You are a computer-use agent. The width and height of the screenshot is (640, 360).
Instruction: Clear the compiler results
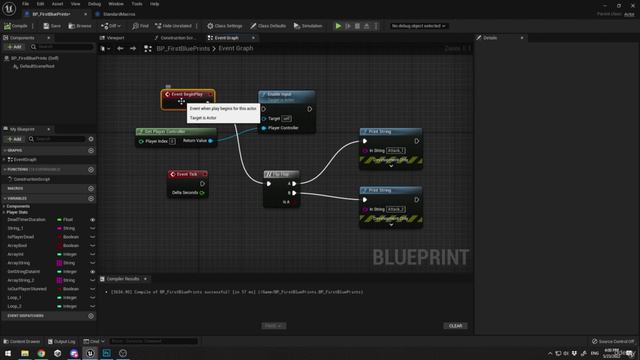(x=455, y=326)
